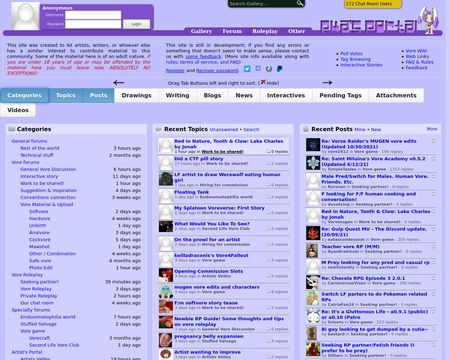Click the chat bubble icon beside Twitter

[258, 68]
